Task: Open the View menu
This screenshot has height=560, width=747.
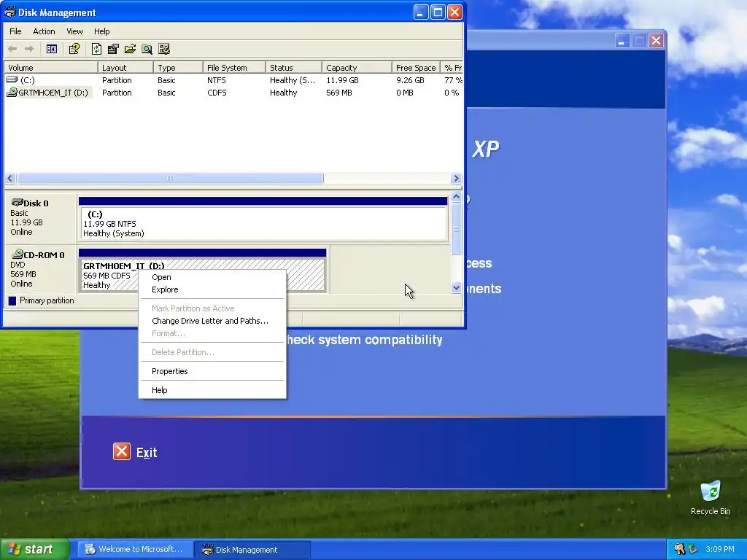Action: (74, 31)
